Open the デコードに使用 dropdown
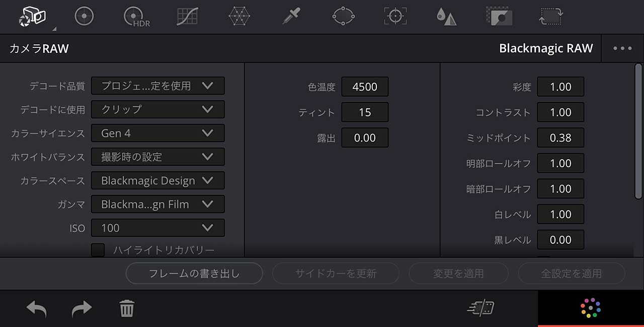 (x=157, y=109)
